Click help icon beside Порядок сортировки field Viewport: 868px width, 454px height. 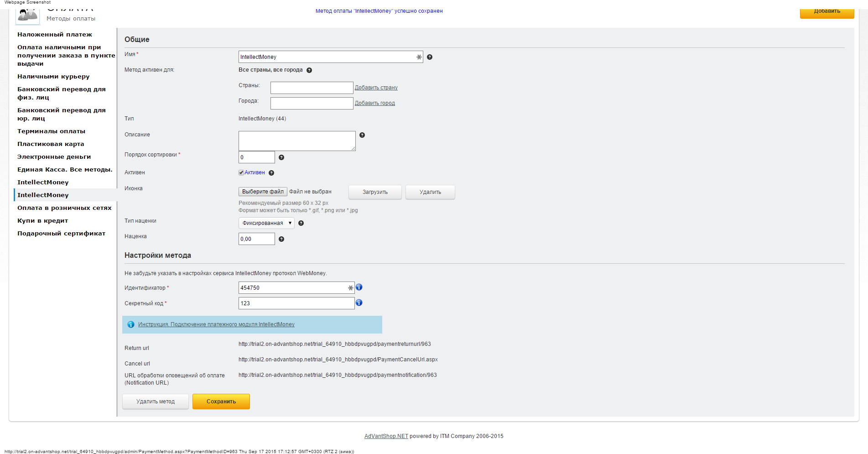[x=281, y=157]
